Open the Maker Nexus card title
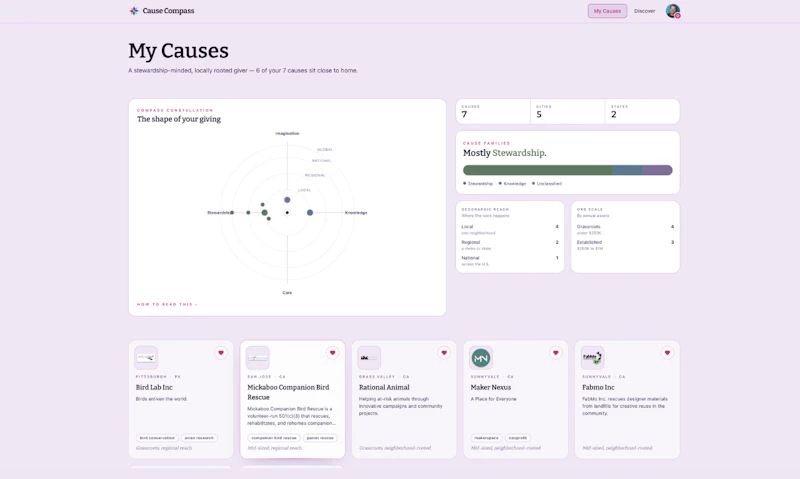 491,387
